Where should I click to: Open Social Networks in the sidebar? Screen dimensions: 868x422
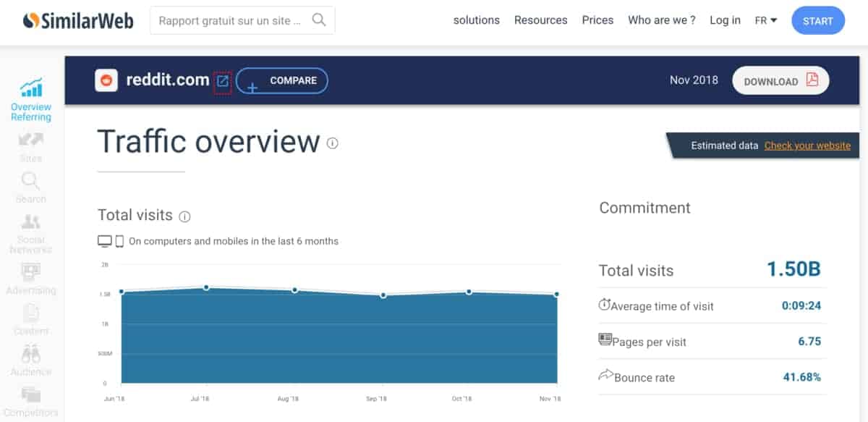(x=31, y=222)
